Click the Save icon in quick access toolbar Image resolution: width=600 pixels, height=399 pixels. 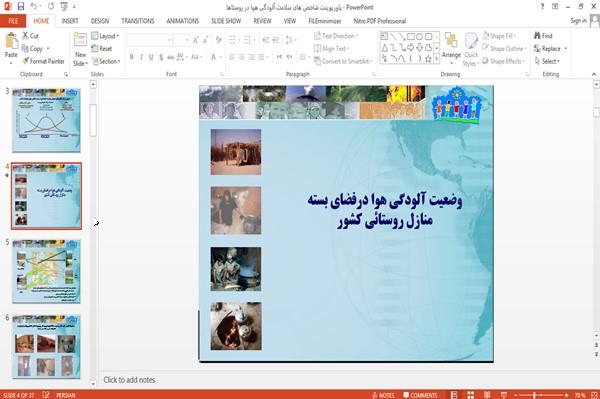[21, 7]
